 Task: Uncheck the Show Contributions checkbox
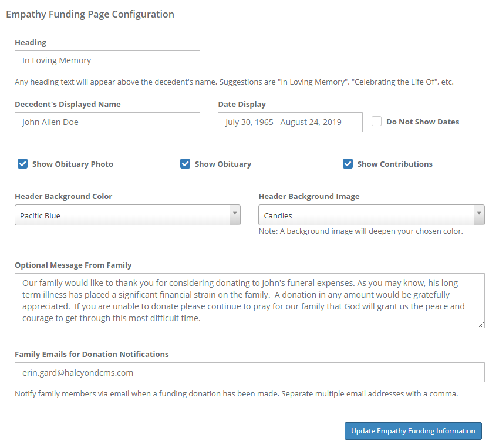point(348,164)
